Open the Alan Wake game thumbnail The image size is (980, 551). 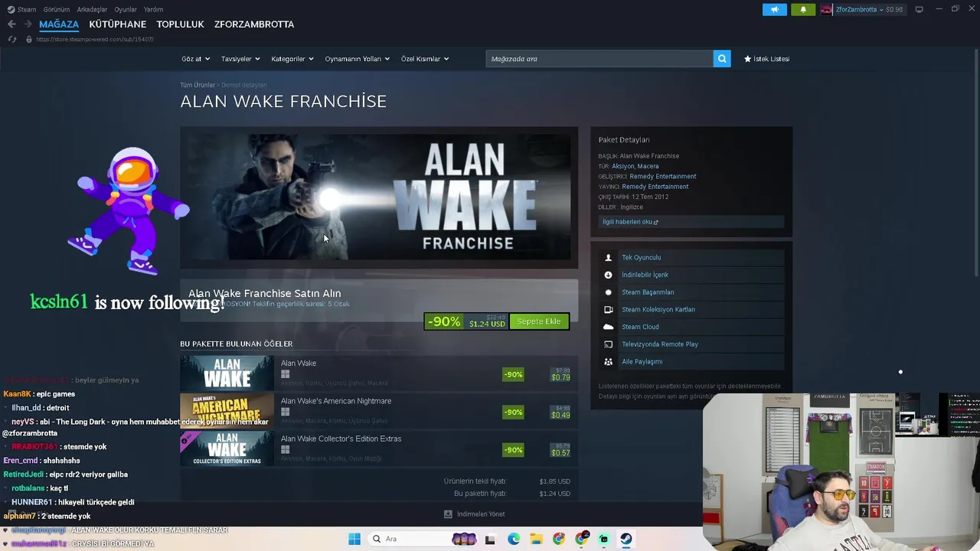click(227, 374)
